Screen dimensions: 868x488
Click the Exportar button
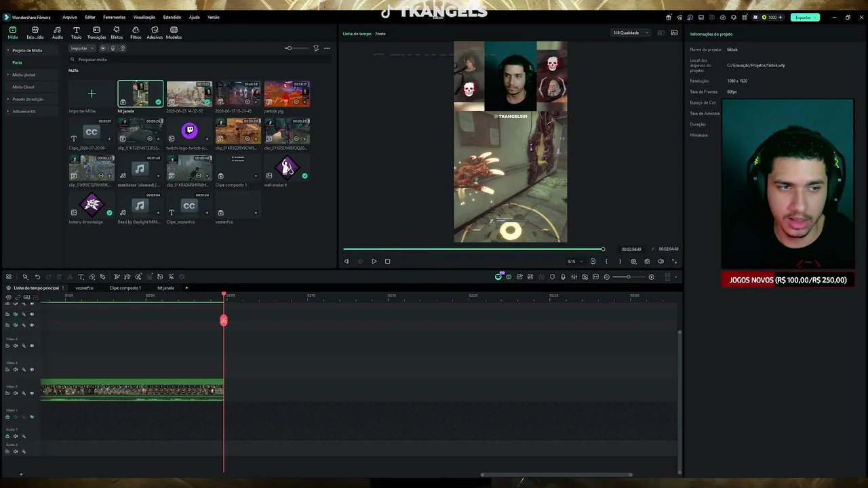(804, 17)
